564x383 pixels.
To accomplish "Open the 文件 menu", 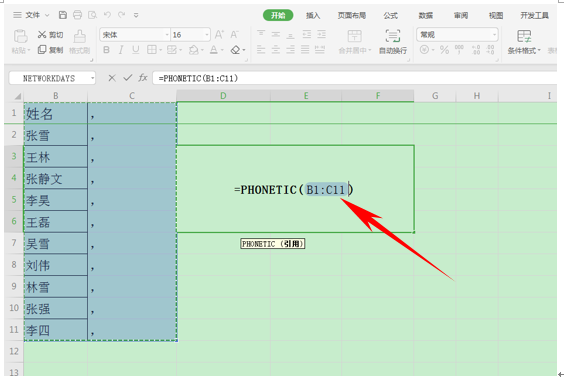I will click(x=32, y=15).
